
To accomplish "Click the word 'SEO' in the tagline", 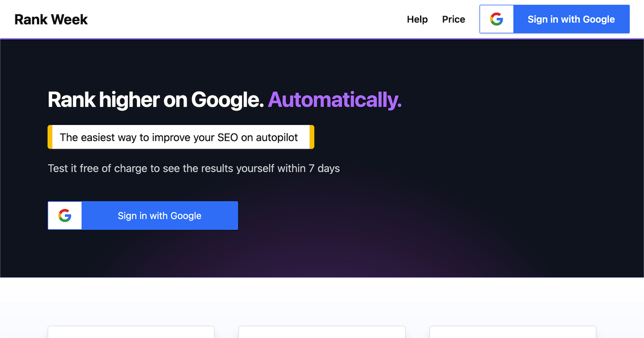I will pyautogui.click(x=228, y=137).
